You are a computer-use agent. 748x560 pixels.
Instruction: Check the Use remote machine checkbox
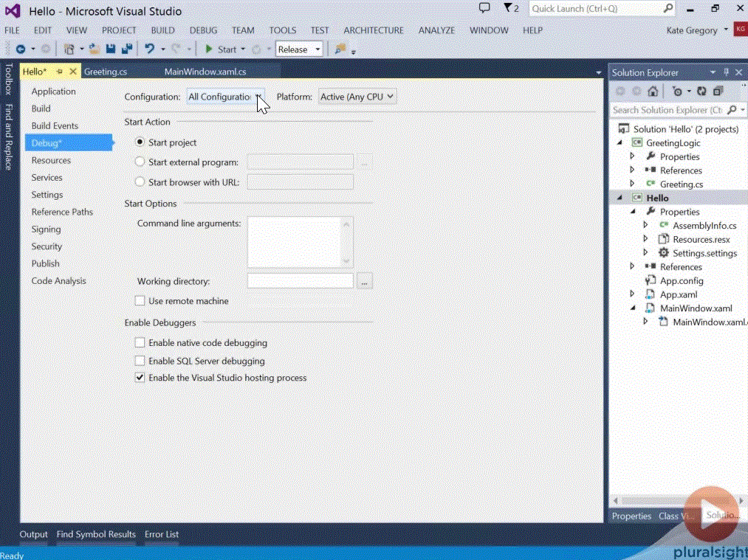click(x=140, y=301)
